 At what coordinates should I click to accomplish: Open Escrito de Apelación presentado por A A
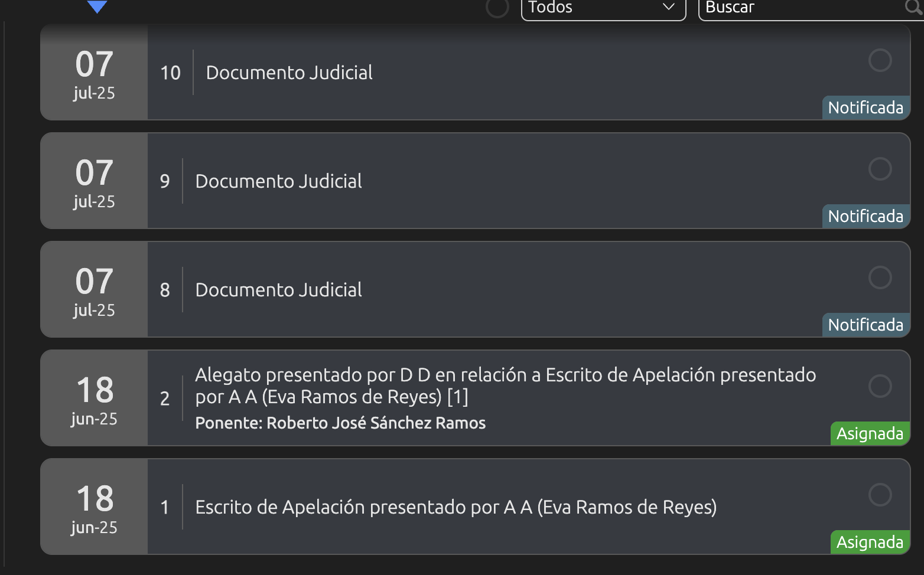pos(456,507)
